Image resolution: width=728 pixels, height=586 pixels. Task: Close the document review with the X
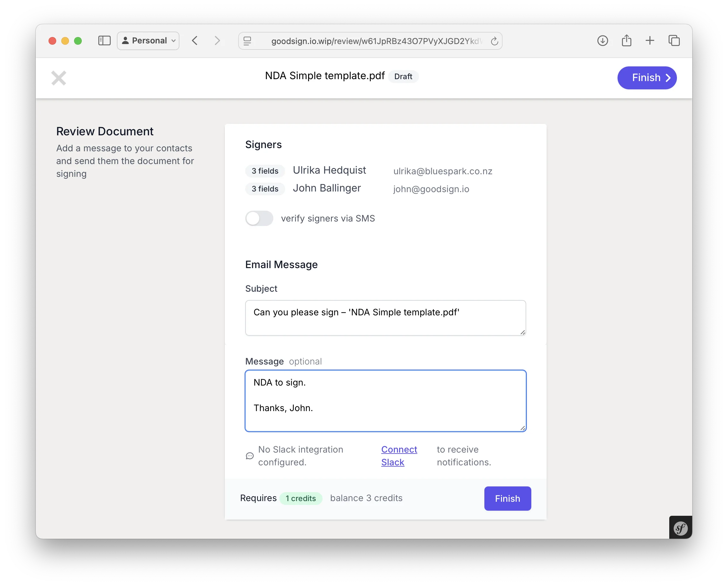[58, 78]
